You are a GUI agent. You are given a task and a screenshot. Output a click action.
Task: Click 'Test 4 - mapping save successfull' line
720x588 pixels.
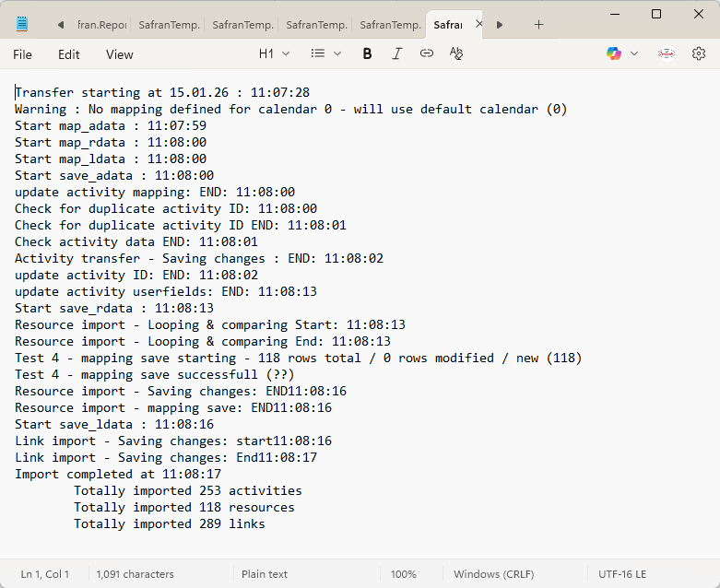155,374
